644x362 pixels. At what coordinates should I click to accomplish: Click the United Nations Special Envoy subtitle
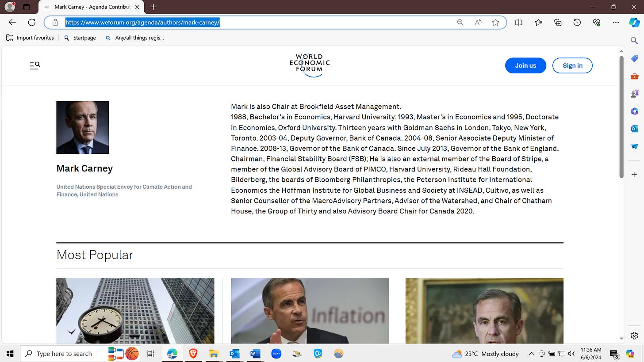[124, 191]
